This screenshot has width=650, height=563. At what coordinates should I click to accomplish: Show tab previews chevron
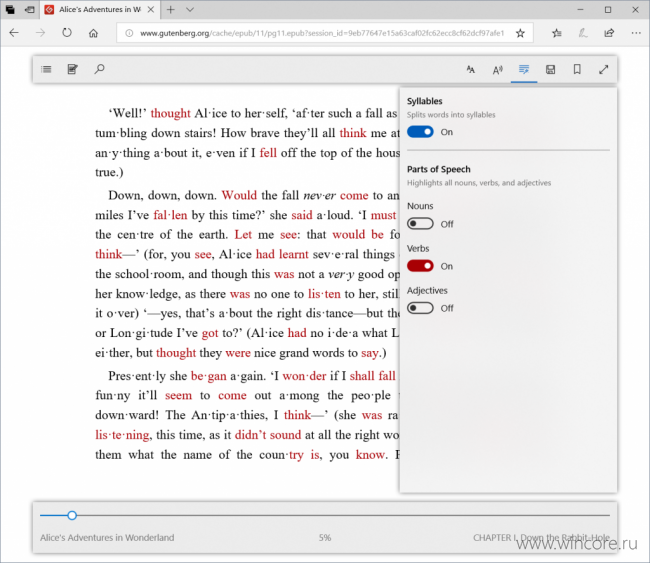coord(190,10)
